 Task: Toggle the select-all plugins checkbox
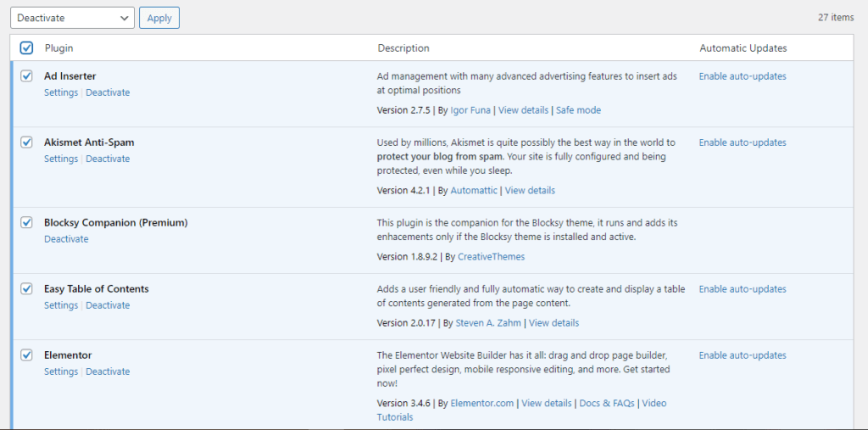click(x=26, y=48)
